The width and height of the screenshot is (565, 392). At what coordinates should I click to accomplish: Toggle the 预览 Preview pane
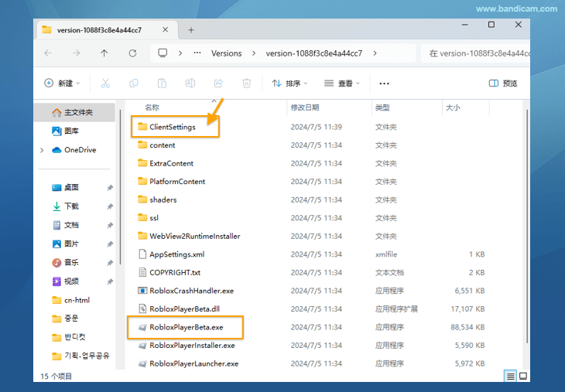tap(503, 84)
